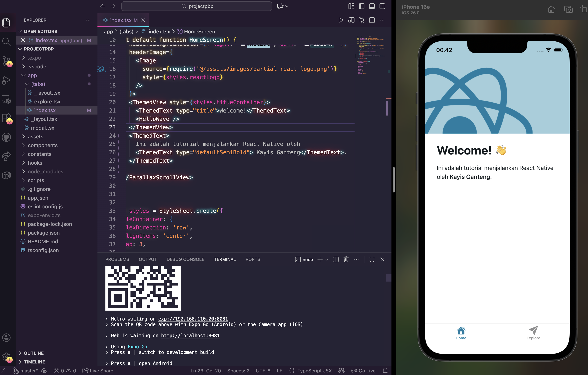
Task: Toggle the secondary side bar visibility
Action: tap(382, 6)
